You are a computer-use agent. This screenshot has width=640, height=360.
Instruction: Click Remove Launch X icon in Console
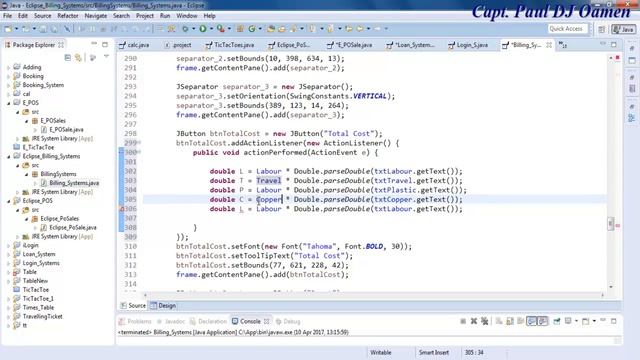click(x=473, y=321)
